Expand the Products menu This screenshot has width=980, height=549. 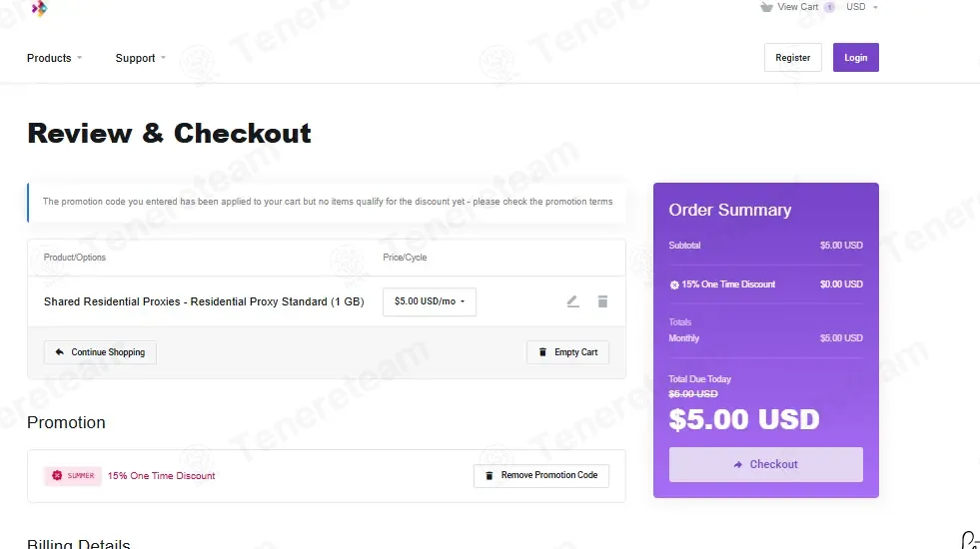pos(54,58)
